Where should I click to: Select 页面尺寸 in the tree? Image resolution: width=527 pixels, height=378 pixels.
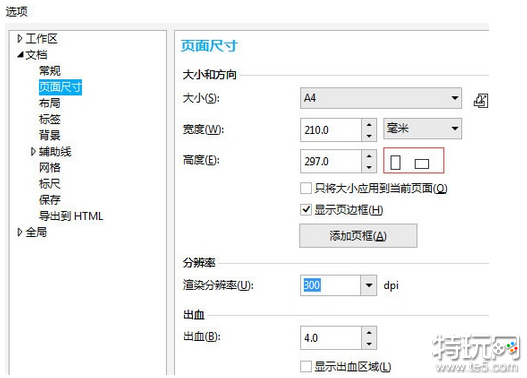coord(60,87)
